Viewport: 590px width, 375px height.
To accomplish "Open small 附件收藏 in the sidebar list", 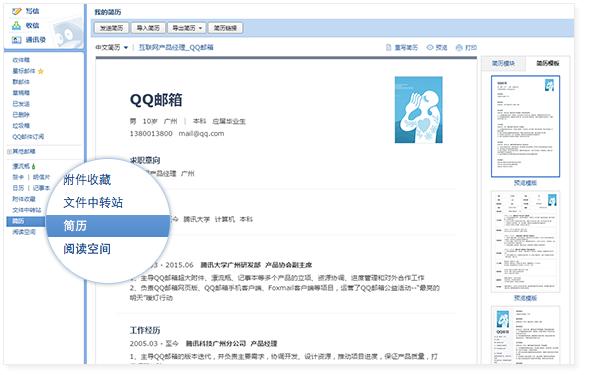I will coord(24,199).
